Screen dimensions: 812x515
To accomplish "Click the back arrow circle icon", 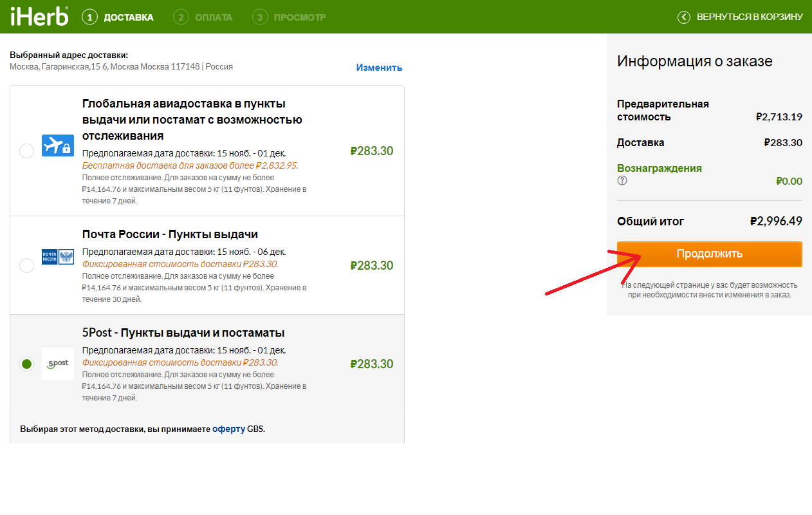I will [684, 17].
